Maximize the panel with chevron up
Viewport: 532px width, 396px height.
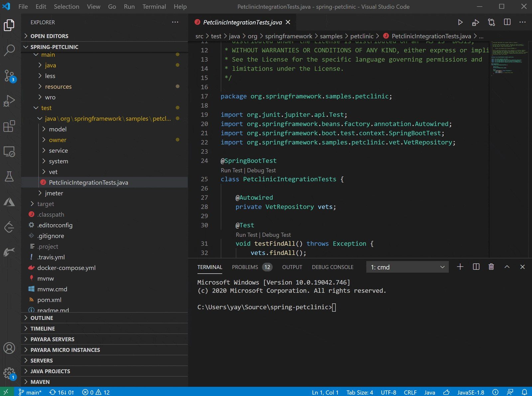point(507,267)
